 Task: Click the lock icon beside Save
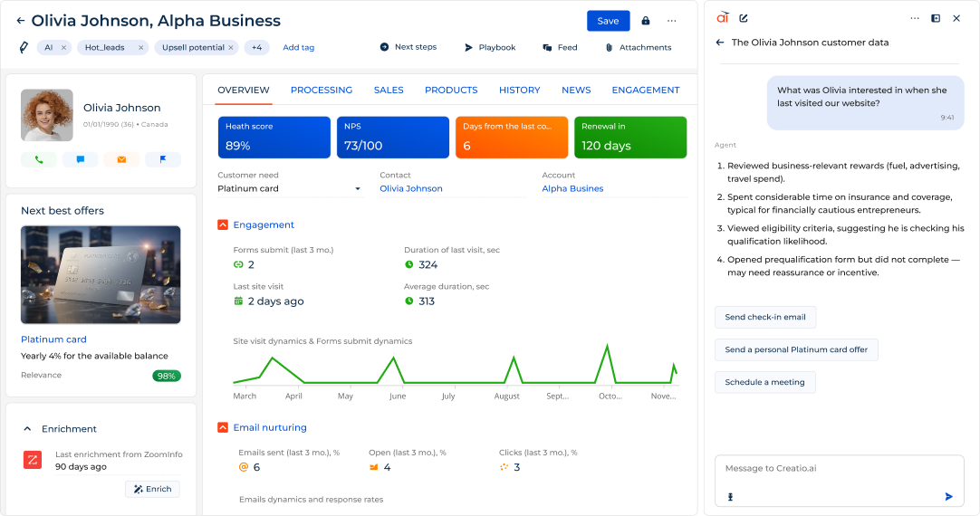coord(646,21)
